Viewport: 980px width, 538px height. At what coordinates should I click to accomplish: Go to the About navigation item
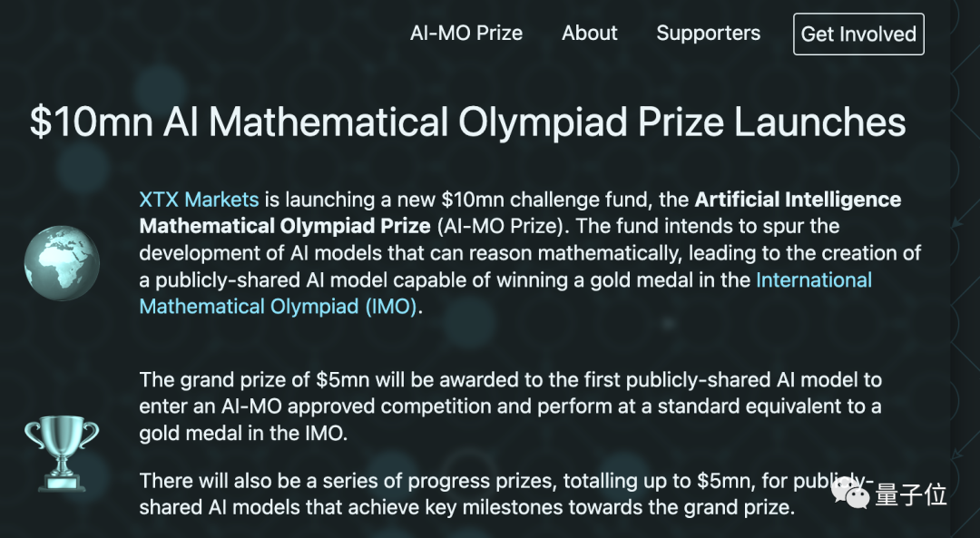tap(590, 34)
